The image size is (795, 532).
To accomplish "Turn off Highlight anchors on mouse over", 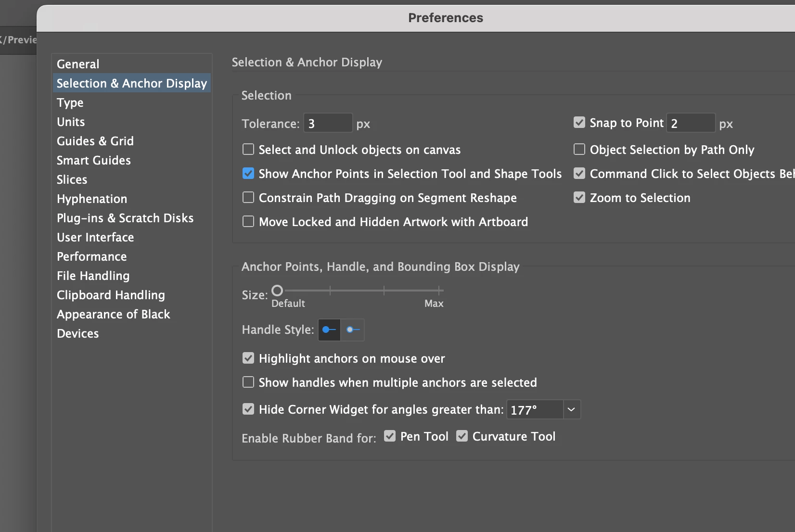I will 248,358.
